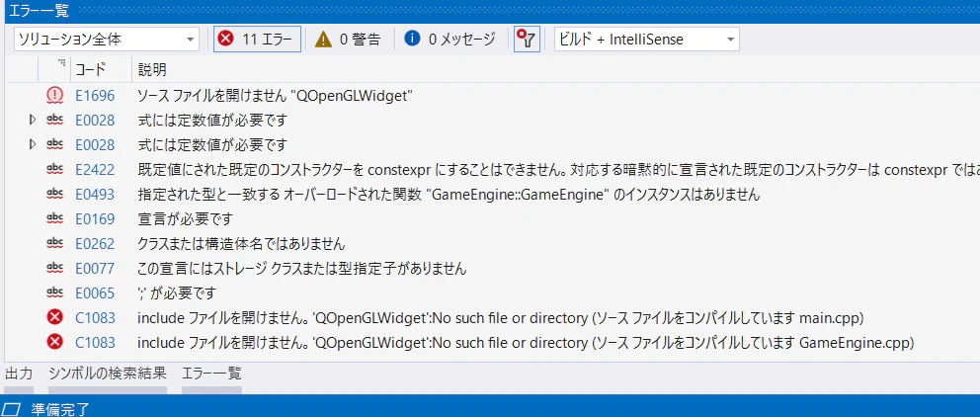Image resolution: width=980 pixels, height=417 pixels.
Task: Sort by the コード column header
Action: click(91, 69)
